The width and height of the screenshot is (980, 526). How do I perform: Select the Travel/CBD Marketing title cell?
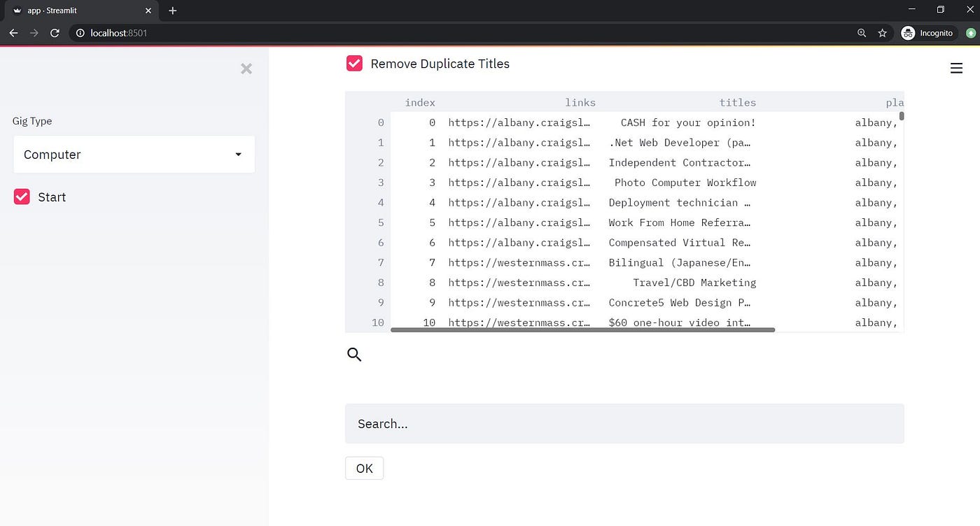pyautogui.click(x=694, y=283)
